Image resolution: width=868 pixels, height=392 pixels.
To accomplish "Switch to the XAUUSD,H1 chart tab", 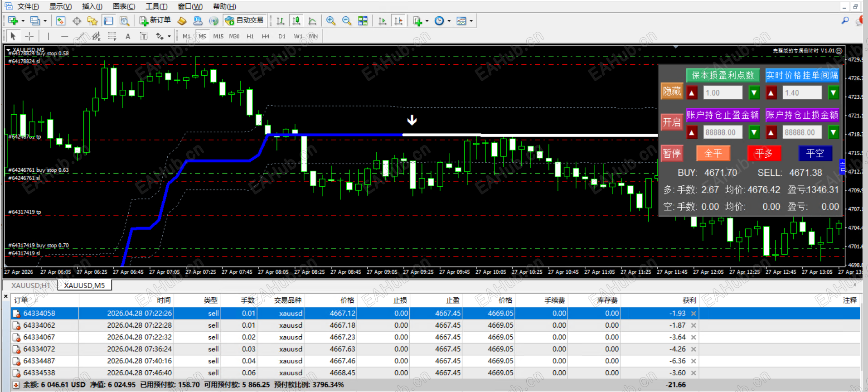I will 30,286.
